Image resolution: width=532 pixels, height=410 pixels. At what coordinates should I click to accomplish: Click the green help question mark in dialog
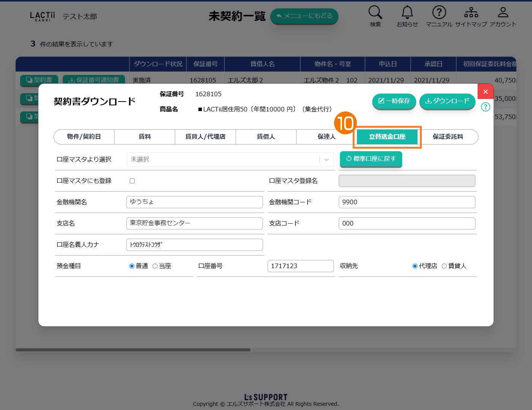coord(485,107)
